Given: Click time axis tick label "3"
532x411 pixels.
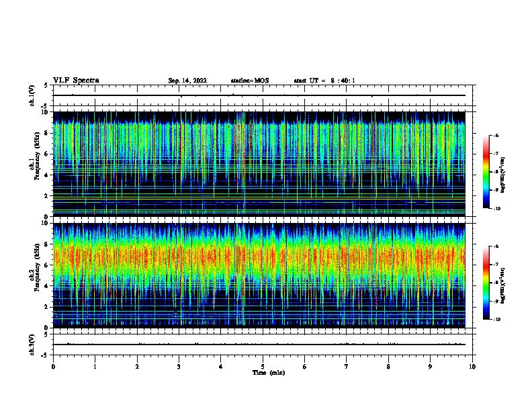Looking at the screenshot, I should [179, 367].
